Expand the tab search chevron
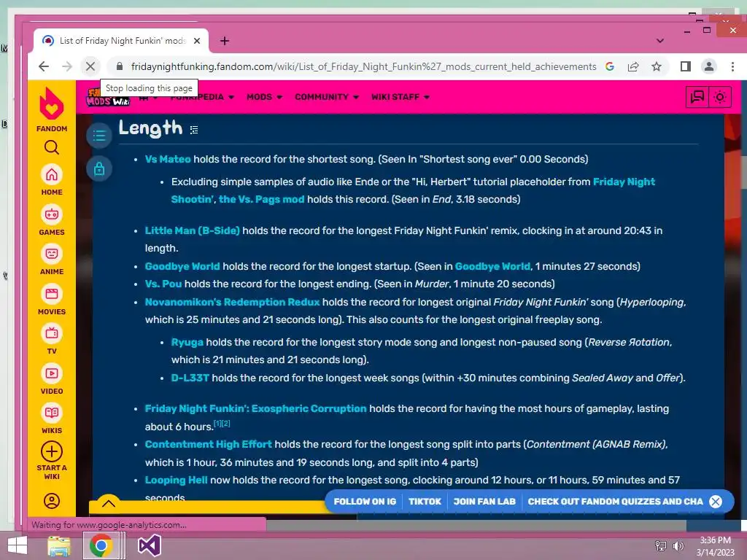The height and width of the screenshot is (560, 747). point(659,41)
